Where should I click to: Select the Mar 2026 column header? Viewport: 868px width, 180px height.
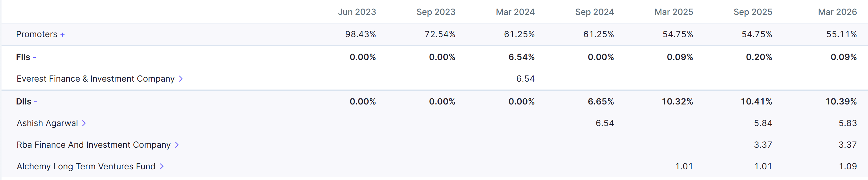click(x=837, y=12)
